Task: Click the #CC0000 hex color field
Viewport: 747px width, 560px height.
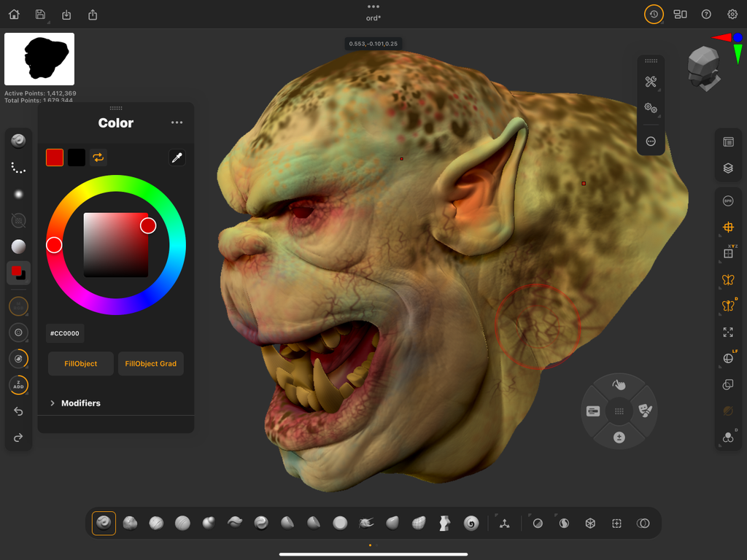Action: (64, 333)
